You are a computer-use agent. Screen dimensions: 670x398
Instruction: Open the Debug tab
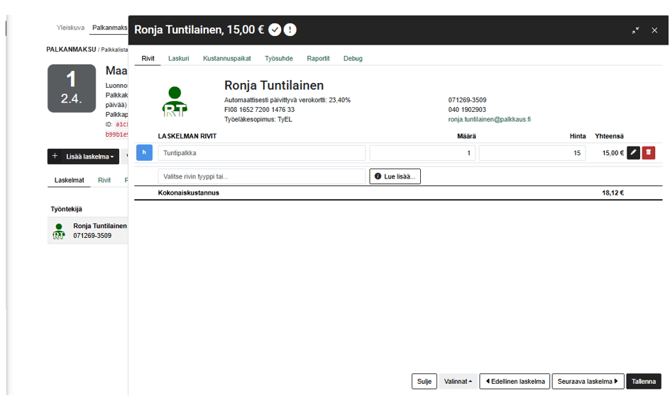click(353, 59)
